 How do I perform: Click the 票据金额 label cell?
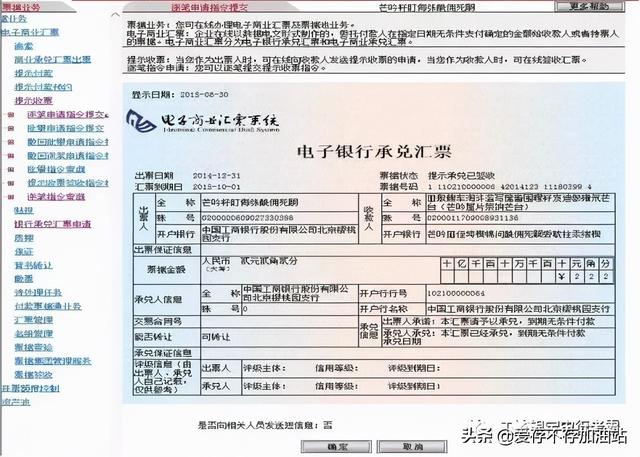point(166,269)
